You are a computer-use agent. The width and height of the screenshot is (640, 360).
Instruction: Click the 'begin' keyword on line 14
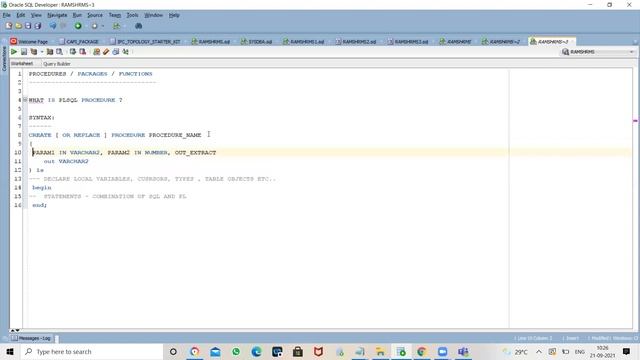click(42, 188)
